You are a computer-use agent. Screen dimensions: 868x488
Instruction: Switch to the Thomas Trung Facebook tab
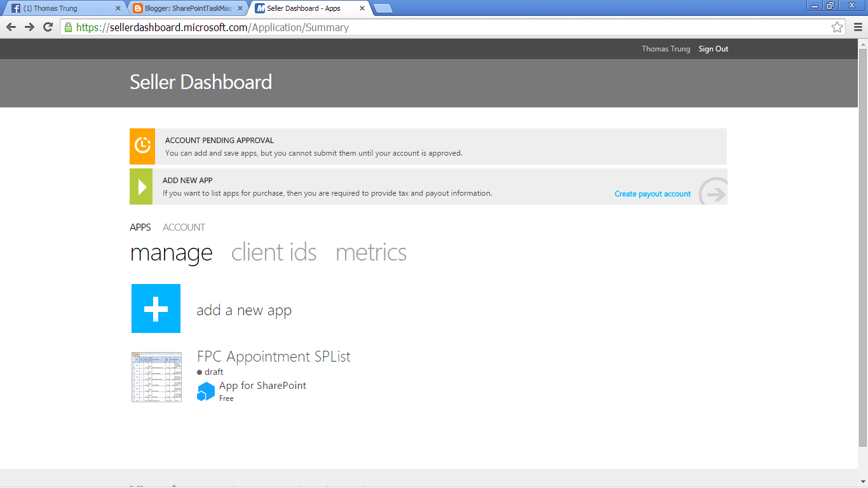pyautogui.click(x=64, y=8)
